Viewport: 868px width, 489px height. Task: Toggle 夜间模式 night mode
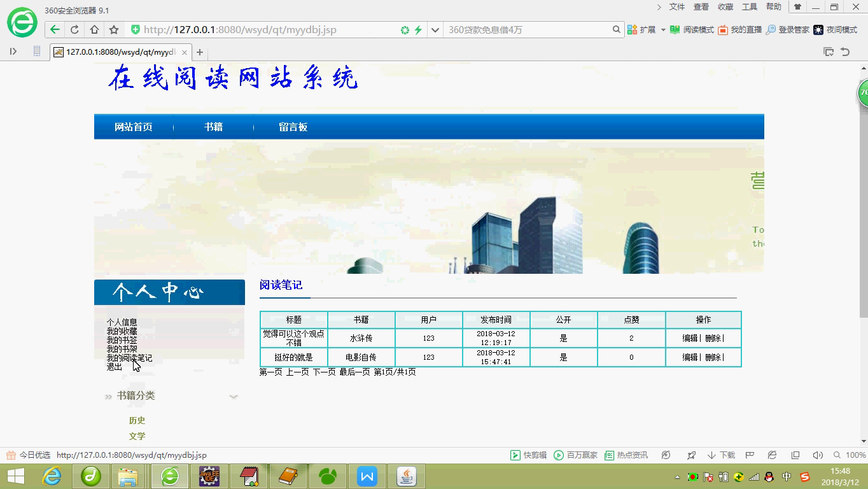point(835,30)
